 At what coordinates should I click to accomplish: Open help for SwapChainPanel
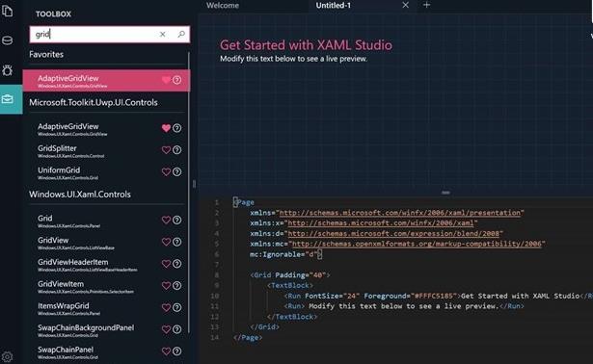tap(176, 351)
